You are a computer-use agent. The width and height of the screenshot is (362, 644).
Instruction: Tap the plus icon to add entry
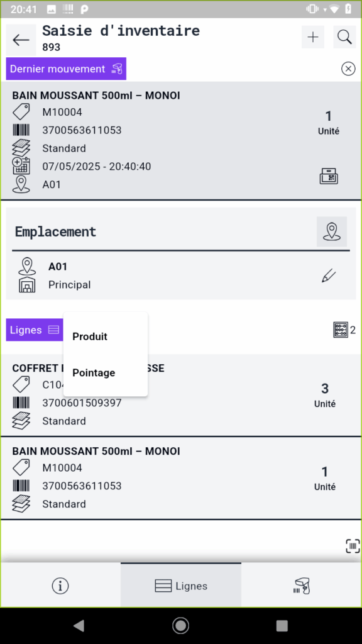tap(313, 37)
